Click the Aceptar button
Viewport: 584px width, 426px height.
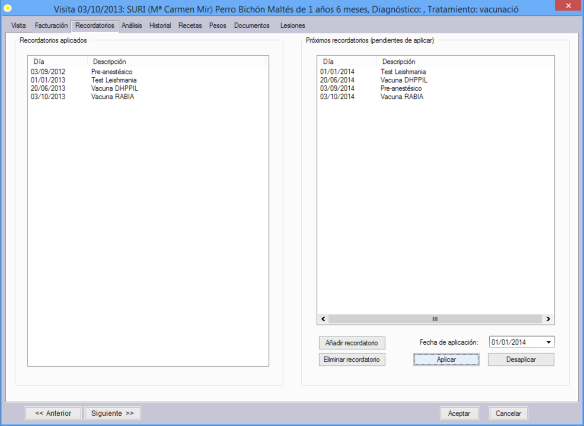[459, 413]
